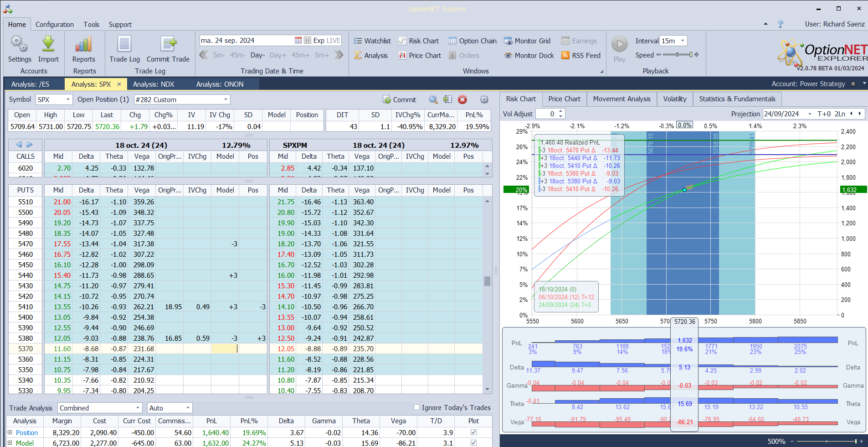The height and width of the screenshot is (447, 868).
Task: Click the Exp button in date field
Action: (319, 40)
